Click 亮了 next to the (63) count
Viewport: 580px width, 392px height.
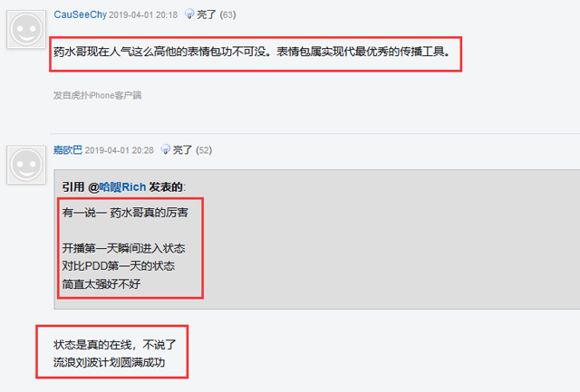coord(207,14)
